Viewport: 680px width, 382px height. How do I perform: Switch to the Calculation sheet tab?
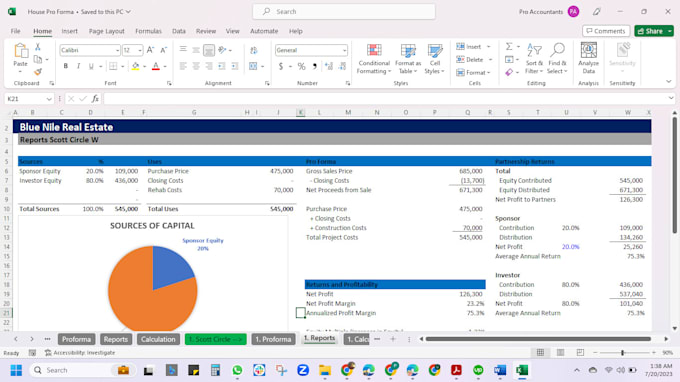coord(158,339)
